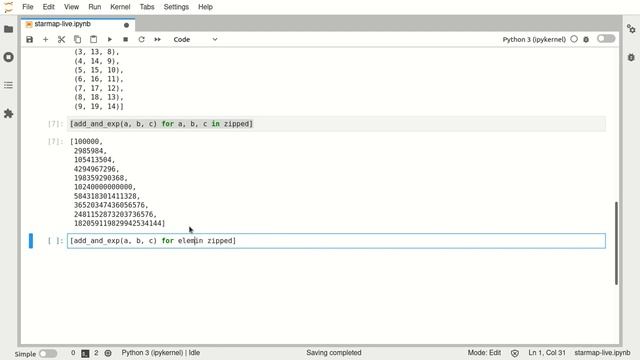Image resolution: width=640 pixels, height=360 pixels.
Task: Click the notebook vertical scrollbar
Action: coord(616,243)
